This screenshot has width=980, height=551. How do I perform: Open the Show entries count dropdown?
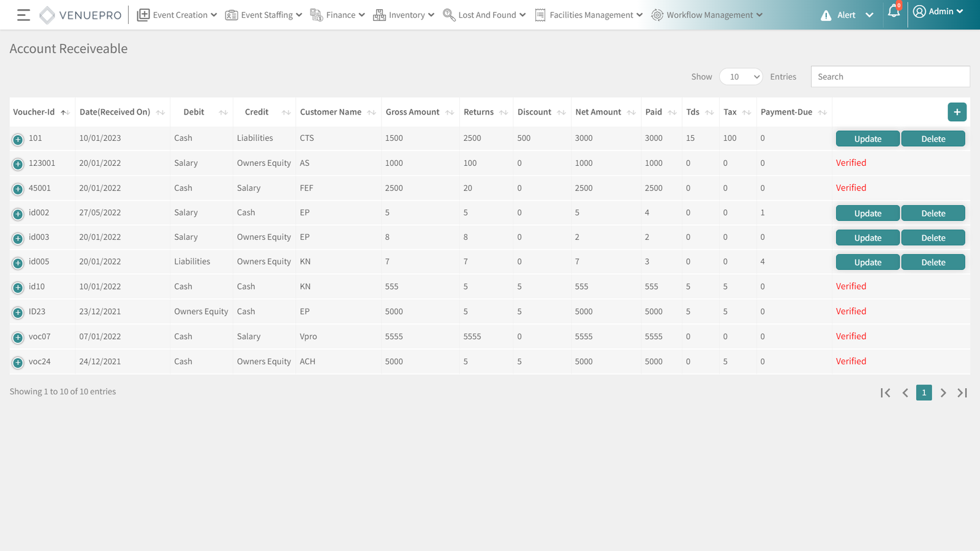pos(741,77)
